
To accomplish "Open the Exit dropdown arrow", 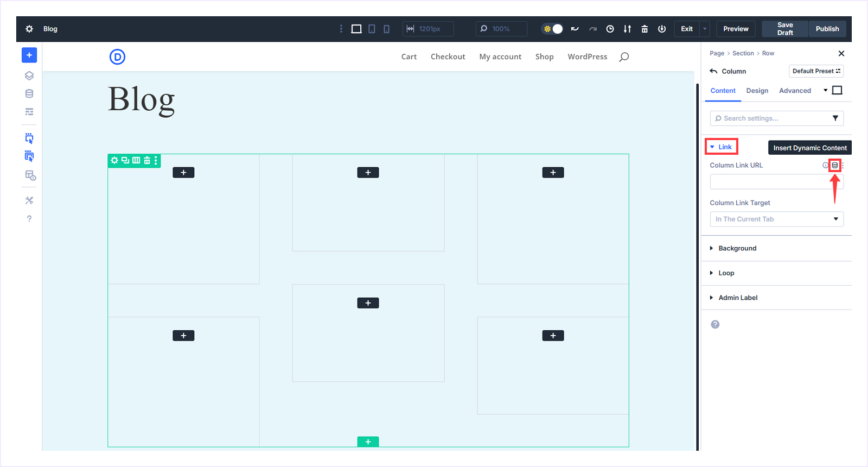I will click(x=705, y=29).
